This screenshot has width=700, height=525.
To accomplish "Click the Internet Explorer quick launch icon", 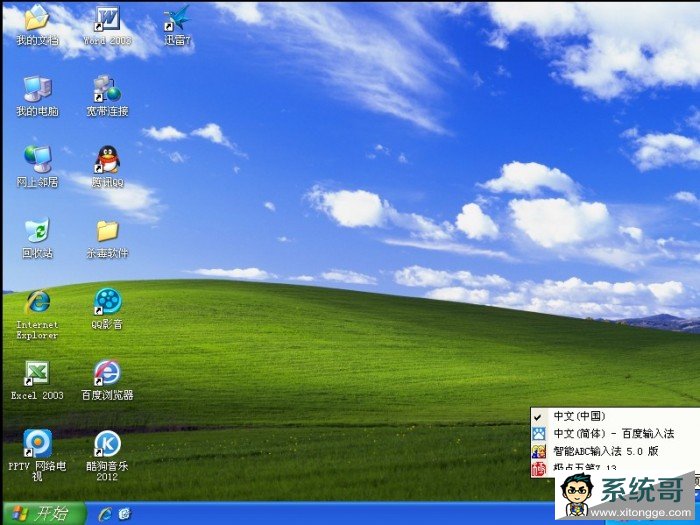I will (x=105, y=514).
